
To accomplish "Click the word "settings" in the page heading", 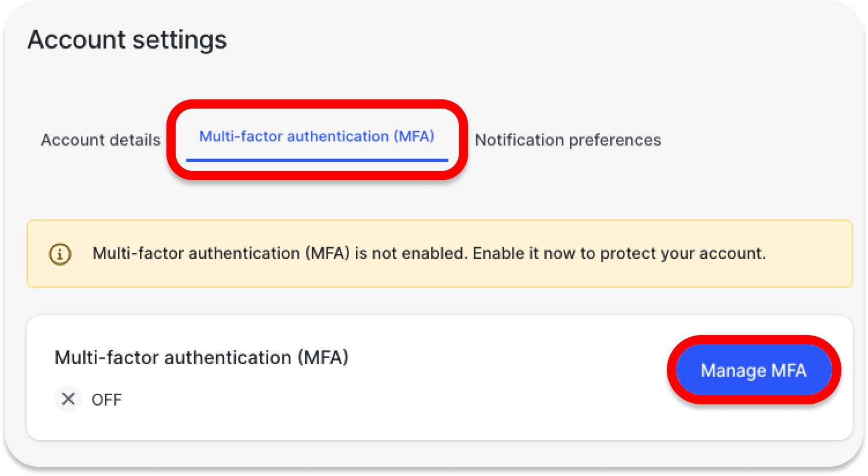I will (x=179, y=40).
